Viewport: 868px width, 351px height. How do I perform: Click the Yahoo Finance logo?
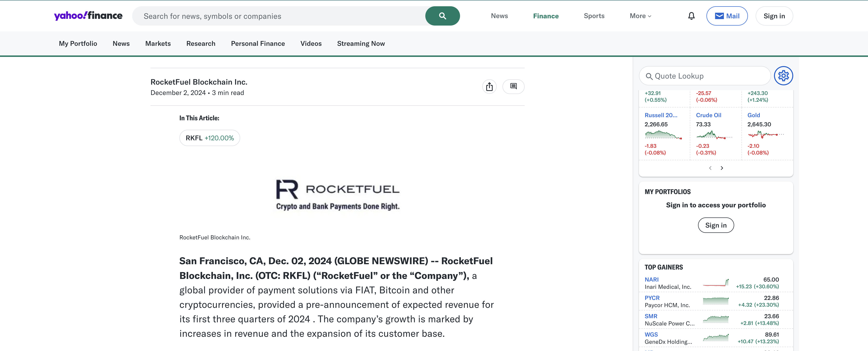[x=88, y=16]
